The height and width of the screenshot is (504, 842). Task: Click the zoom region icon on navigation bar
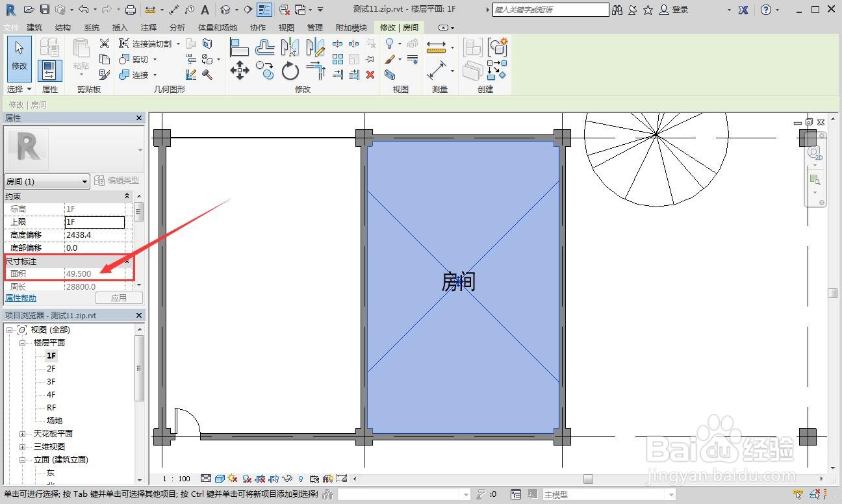pos(815,179)
